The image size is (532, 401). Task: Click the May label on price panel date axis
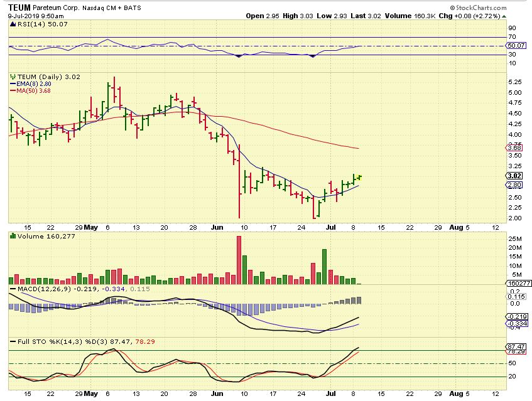tap(90, 227)
